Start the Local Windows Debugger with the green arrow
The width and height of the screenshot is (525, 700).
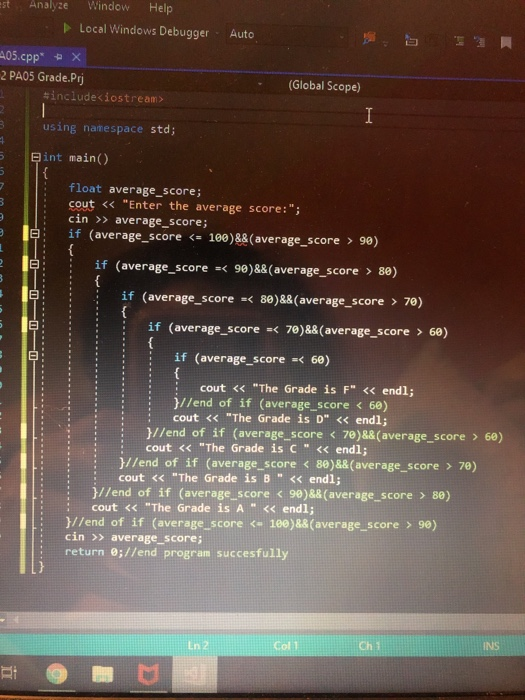[67, 29]
